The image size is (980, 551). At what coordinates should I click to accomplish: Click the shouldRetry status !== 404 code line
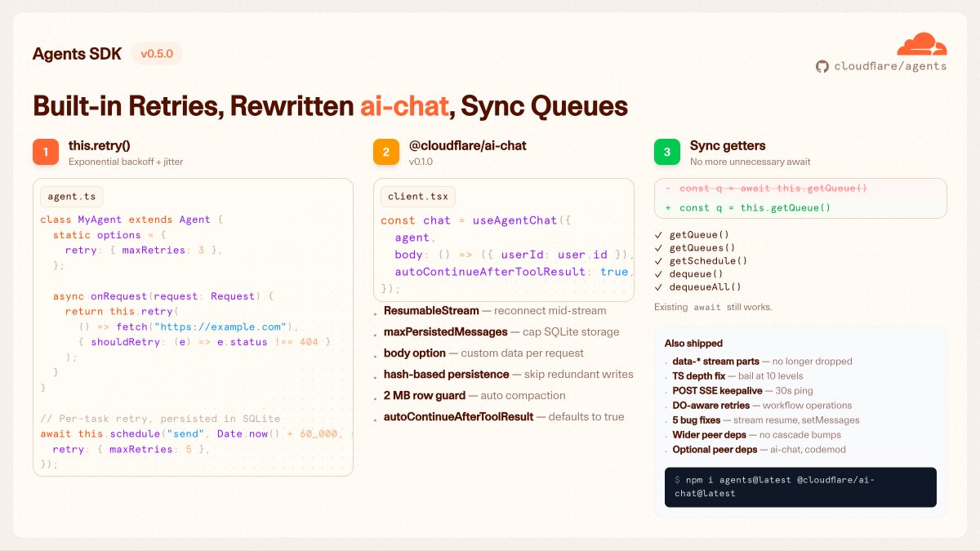(x=204, y=342)
